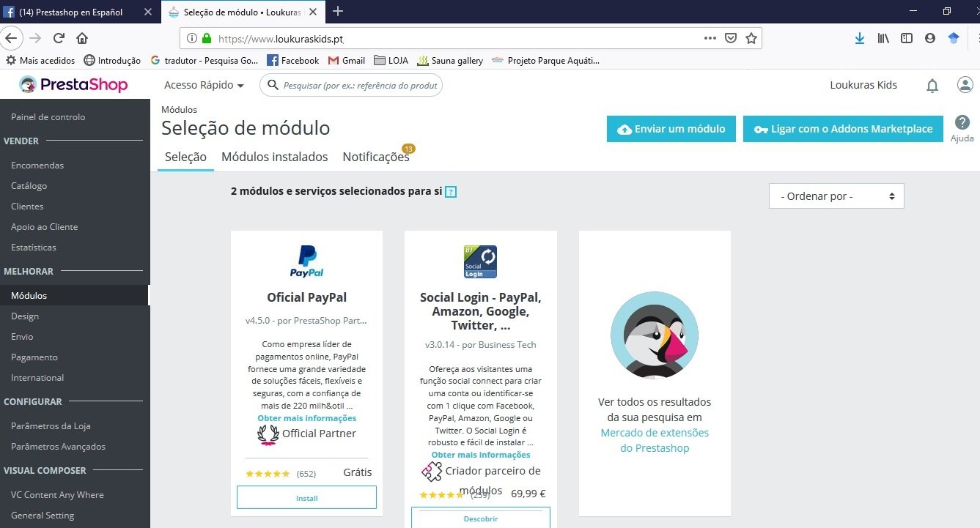
Task: Open the user profile avatar menu
Action: pos(965,85)
